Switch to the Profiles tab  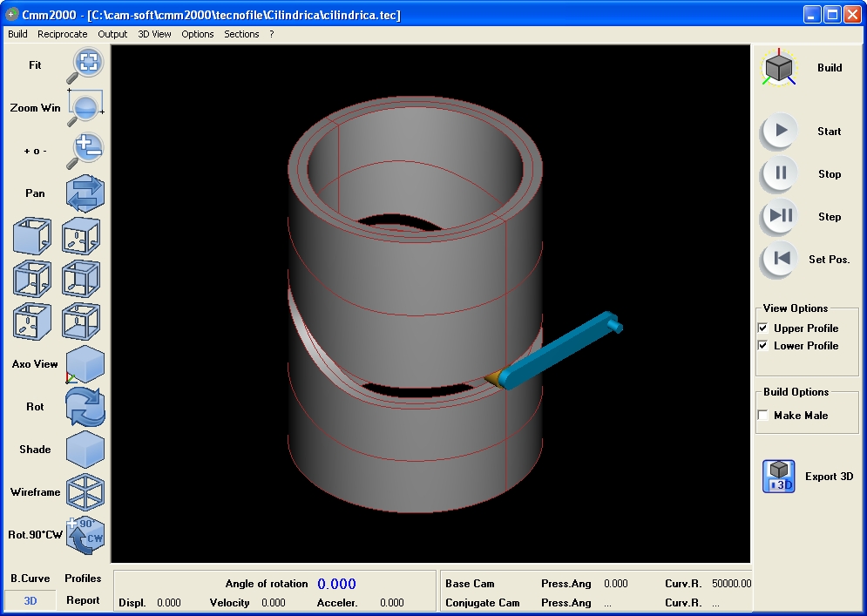(83, 579)
